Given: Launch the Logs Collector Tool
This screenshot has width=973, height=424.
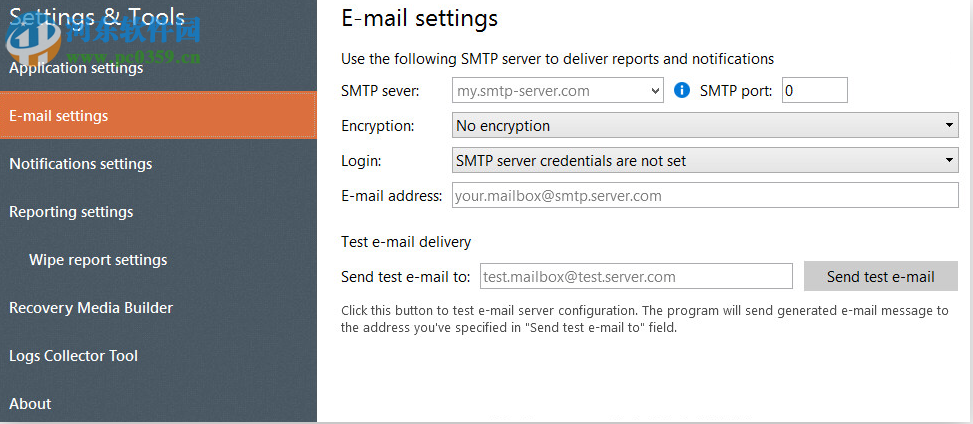Looking at the screenshot, I should tap(73, 356).
